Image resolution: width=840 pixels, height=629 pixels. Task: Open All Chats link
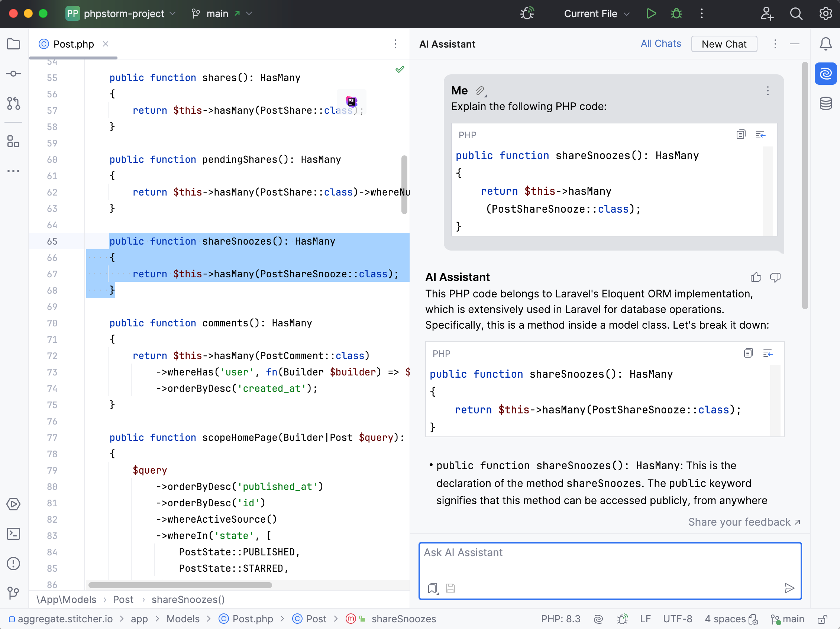pos(661,44)
